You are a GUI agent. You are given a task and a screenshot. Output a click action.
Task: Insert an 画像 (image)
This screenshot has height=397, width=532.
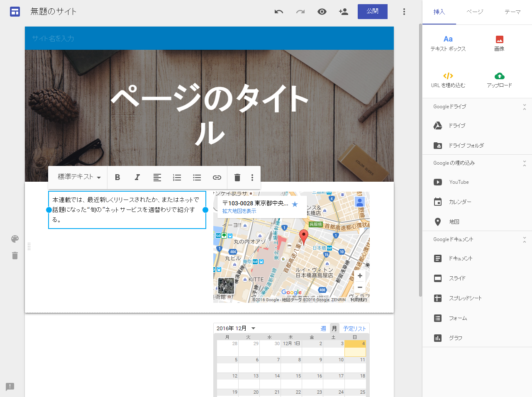point(500,42)
